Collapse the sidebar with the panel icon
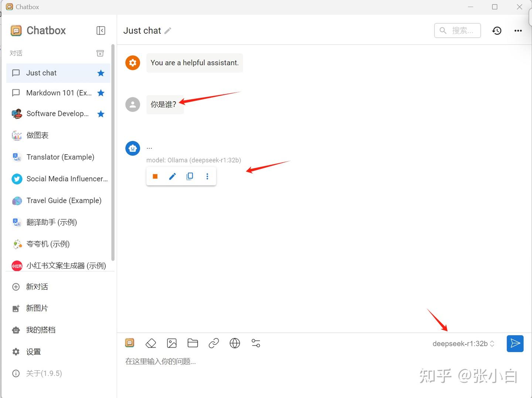Image resolution: width=532 pixels, height=398 pixels. 101,30
